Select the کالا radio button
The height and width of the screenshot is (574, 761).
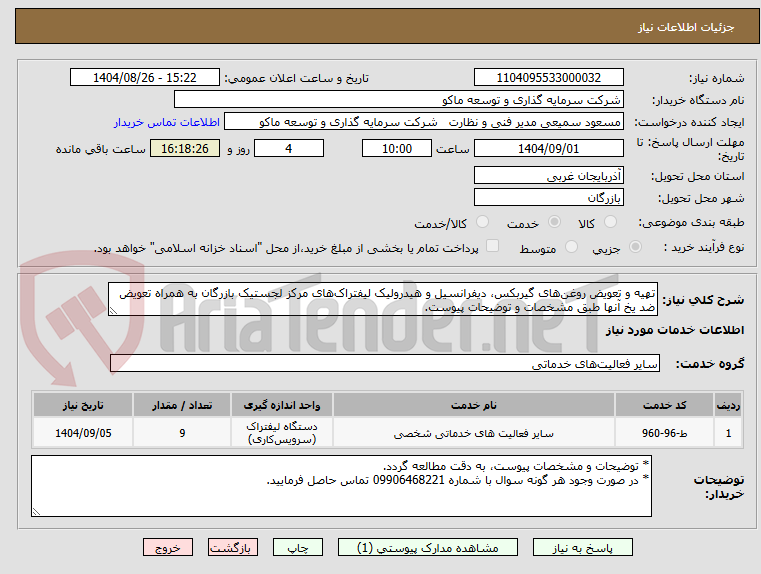coord(610,222)
